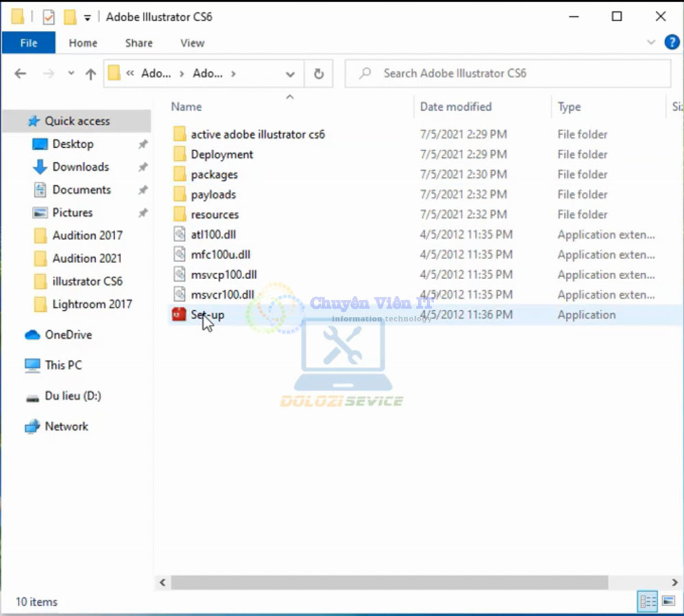Screen dimensions: 684x616
Task: Open the Customize Quick Access Toolbar dropdown
Action: tap(87, 17)
